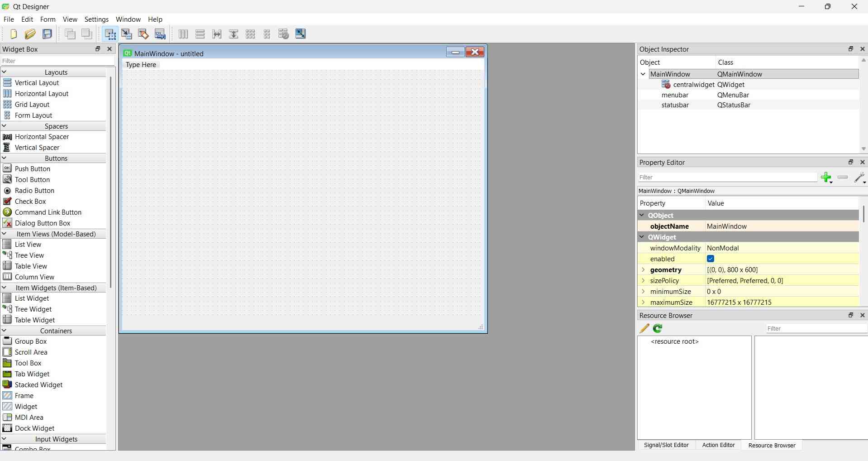Viewport: 868px width, 461px height.
Task: Switch to the Signal/Slot Editor tab
Action: tap(666, 445)
